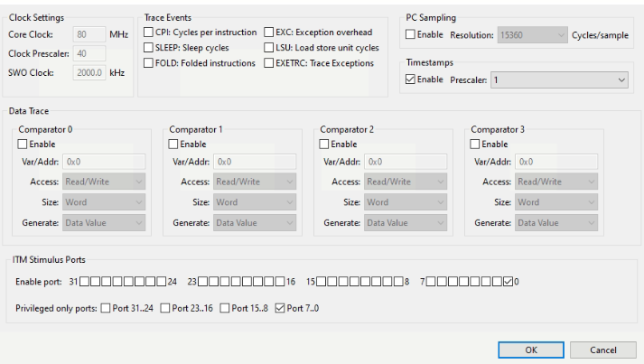The height and width of the screenshot is (364, 644).
Task: Enable Comparator 0 data trace
Action: (23, 145)
